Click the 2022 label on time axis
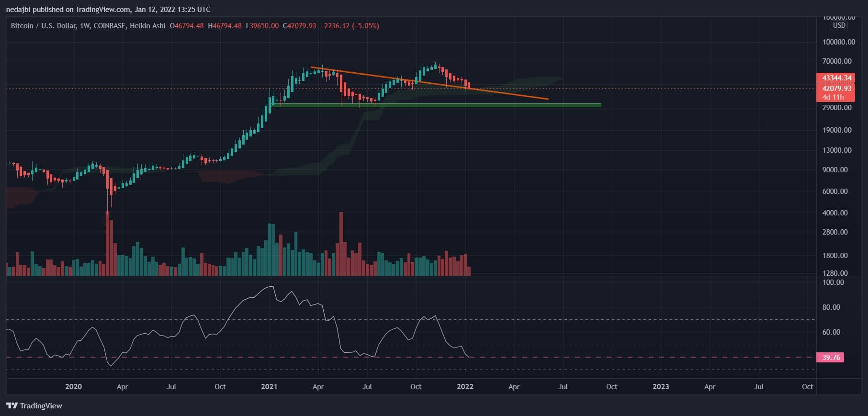The height and width of the screenshot is (416, 868). (x=465, y=387)
